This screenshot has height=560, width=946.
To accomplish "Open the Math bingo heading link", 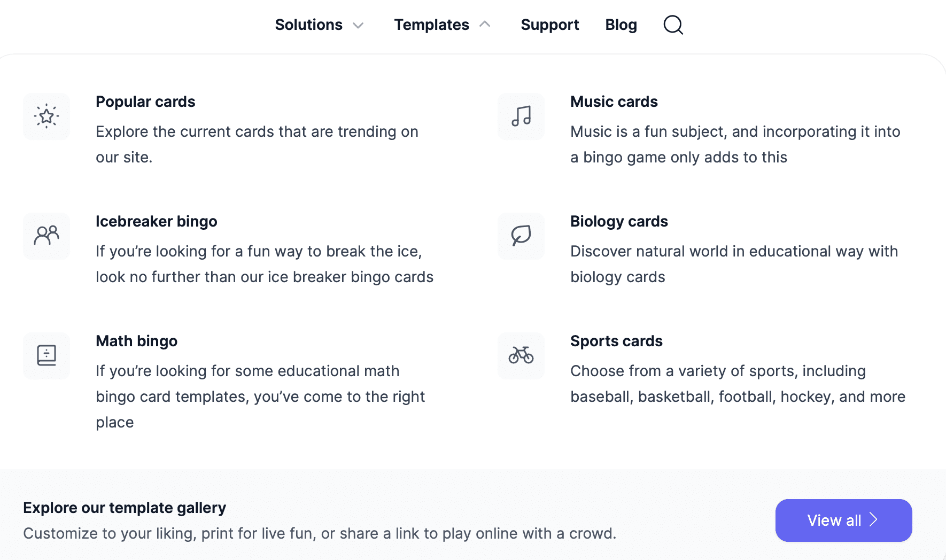I will 136,341.
